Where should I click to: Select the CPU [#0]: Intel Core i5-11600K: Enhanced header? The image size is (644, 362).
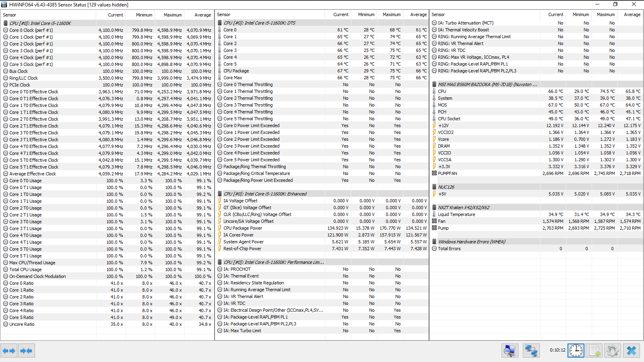(x=265, y=194)
